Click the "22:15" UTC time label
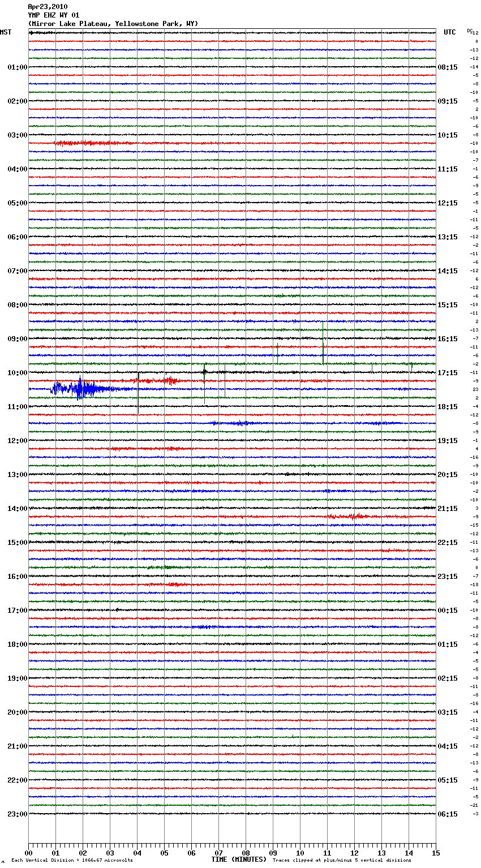 pos(448,543)
